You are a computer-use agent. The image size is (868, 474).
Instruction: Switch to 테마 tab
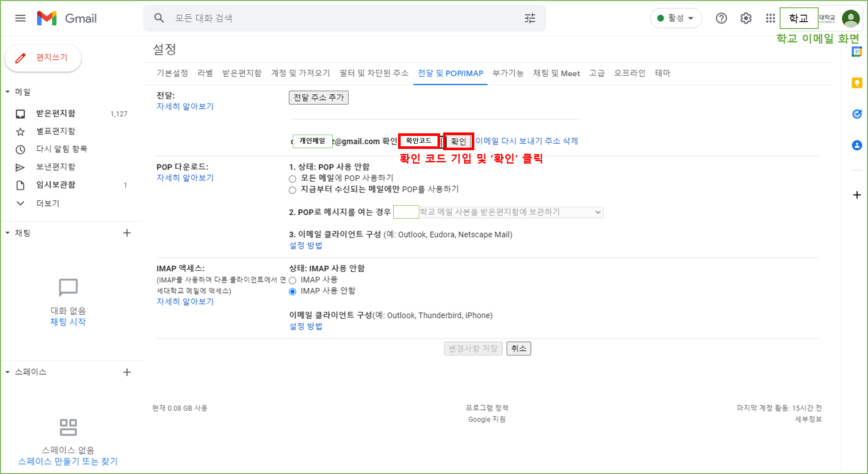point(662,73)
